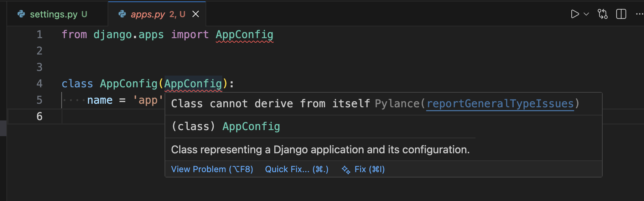Click line number 4 in the gutter
Screen dimensions: 644x201
click(x=40, y=84)
